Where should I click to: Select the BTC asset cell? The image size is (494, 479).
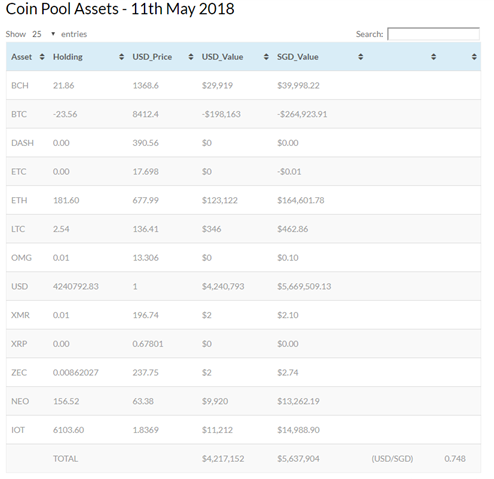19,114
